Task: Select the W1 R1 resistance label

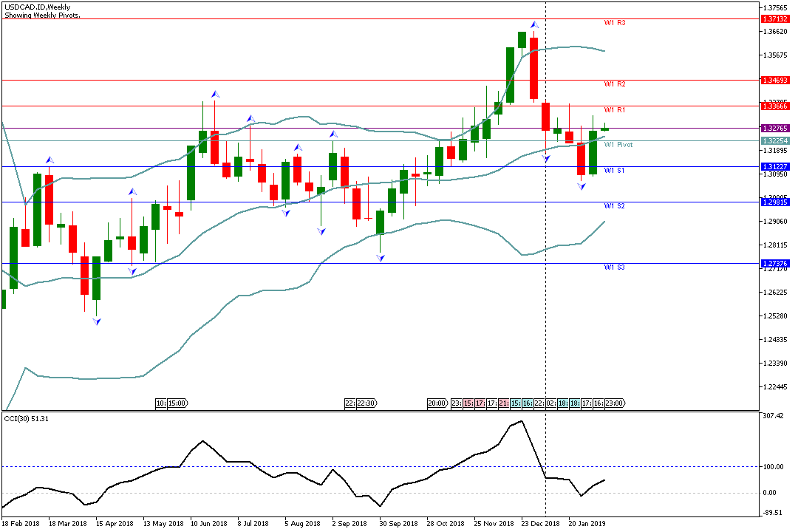Action: pos(615,110)
